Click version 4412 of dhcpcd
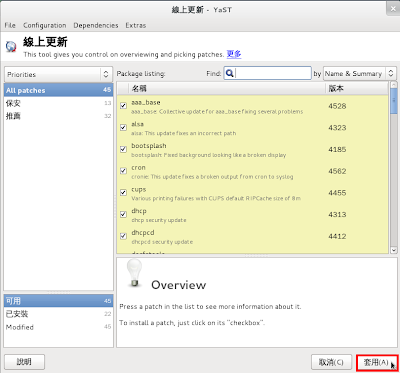 337,236
